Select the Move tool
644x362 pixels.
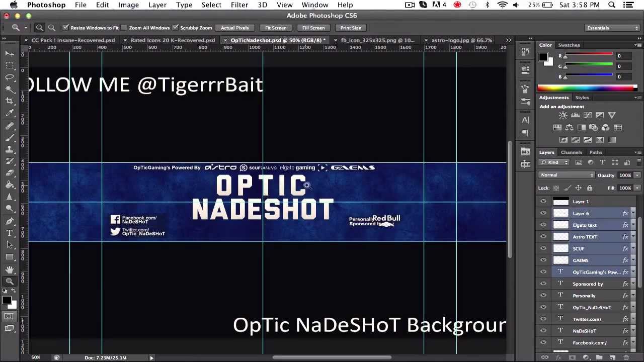click(x=10, y=53)
